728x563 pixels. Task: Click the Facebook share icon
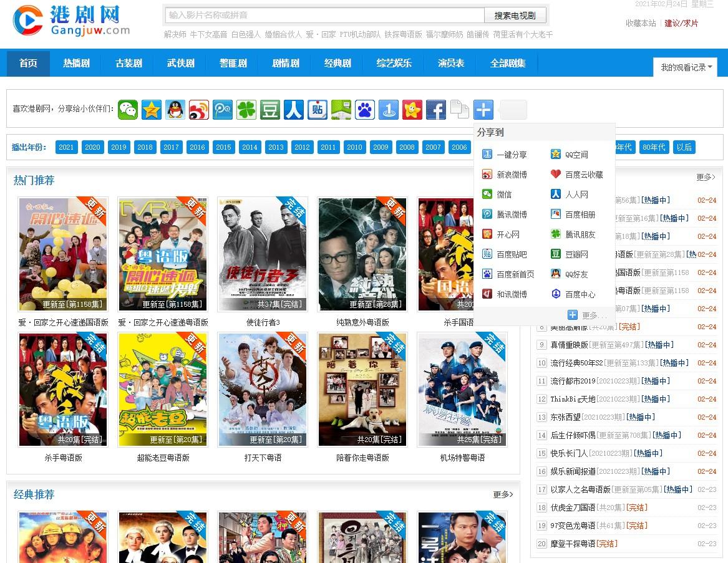tap(436, 110)
